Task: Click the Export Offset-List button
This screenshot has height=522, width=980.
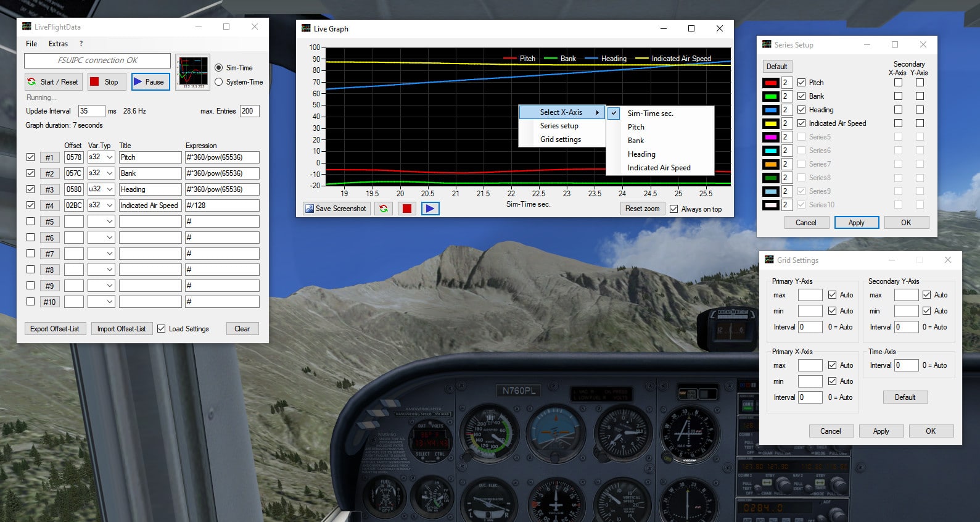Action: 54,329
